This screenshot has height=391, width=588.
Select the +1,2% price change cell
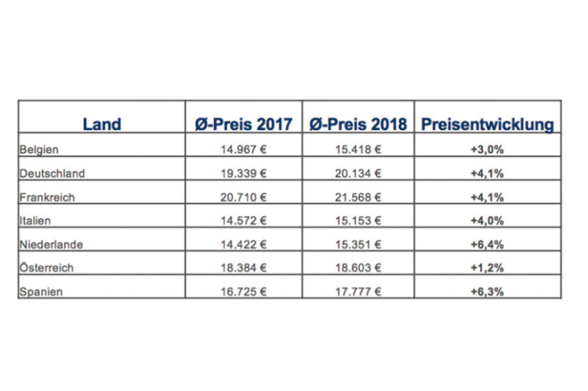tap(488, 269)
